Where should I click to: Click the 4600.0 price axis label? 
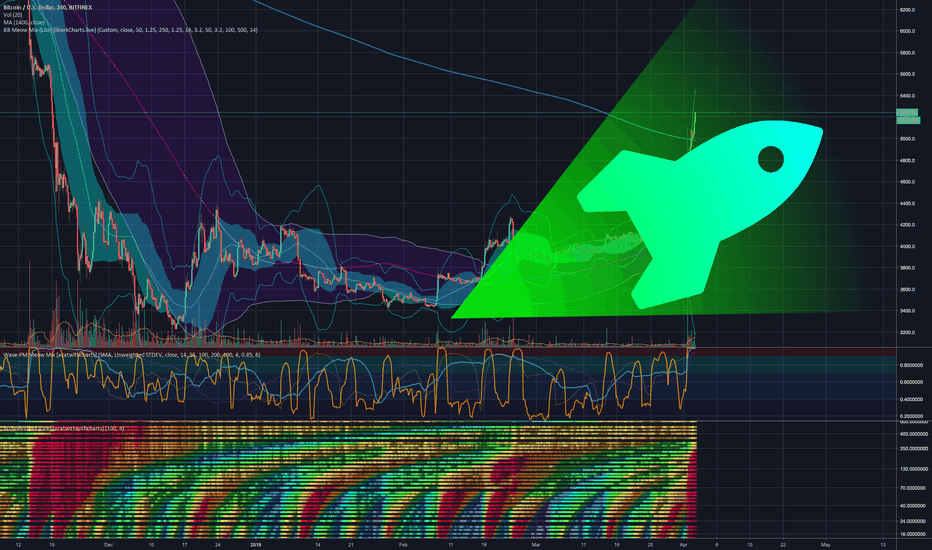[x=907, y=182]
